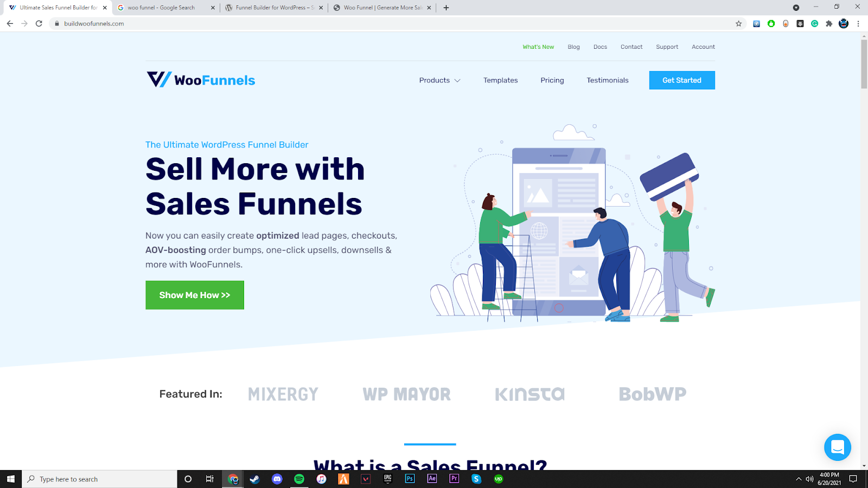Image resolution: width=868 pixels, height=488 pixels.
Task: Click the WooFunnels logo
Action: pos(201,80)
